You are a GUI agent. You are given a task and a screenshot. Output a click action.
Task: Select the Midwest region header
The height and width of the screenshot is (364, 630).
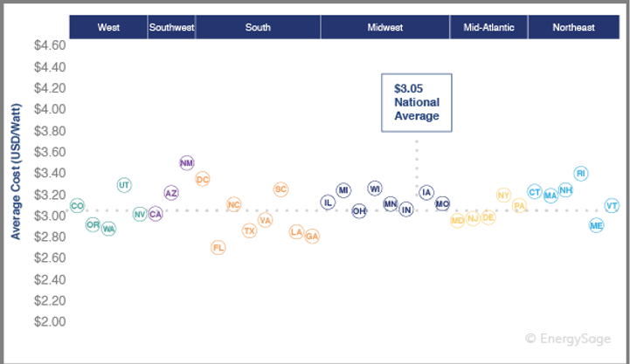pyautogui.click(x=384, y=27)
